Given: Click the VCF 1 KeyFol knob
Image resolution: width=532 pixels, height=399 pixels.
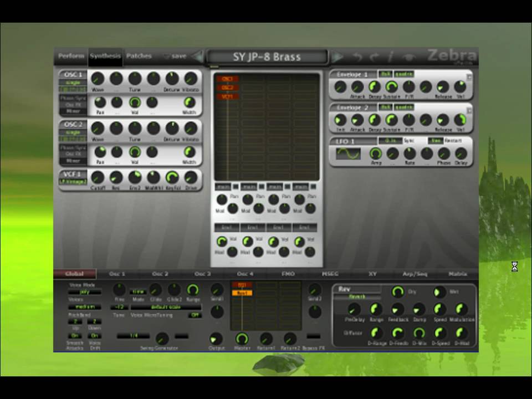Looking at the screenshot, I should pyautogui.click(x=172, y=177).
